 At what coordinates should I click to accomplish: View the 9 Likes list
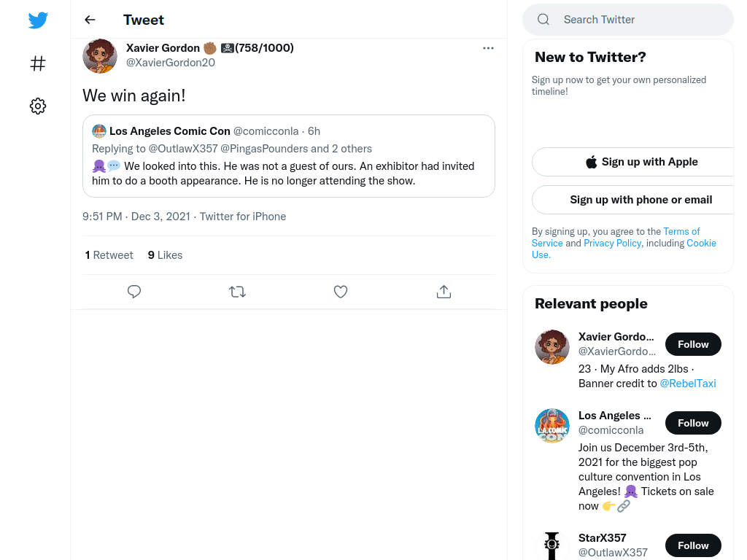coord(165,255)
